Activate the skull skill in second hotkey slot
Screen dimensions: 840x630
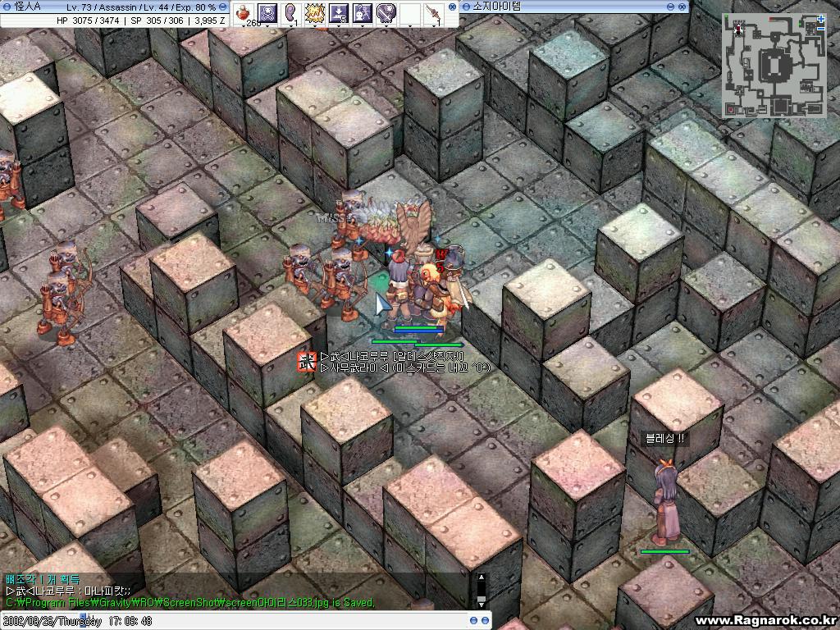click(267, 13)
